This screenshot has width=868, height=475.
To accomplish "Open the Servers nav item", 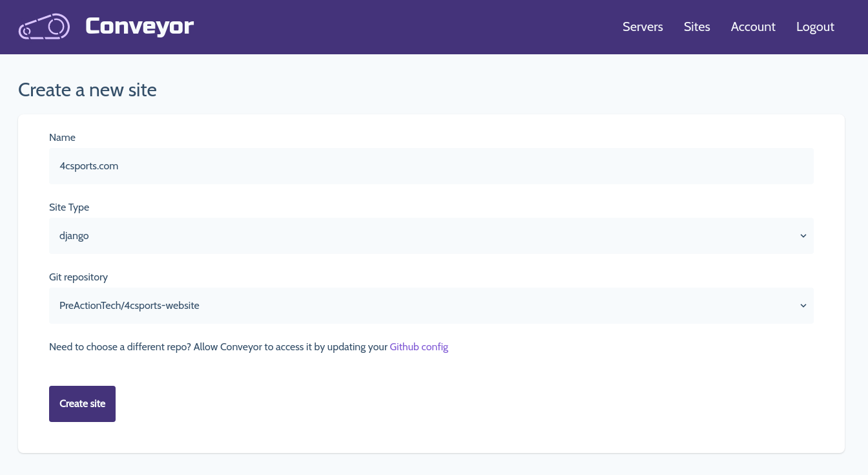I will click(643, 26).
